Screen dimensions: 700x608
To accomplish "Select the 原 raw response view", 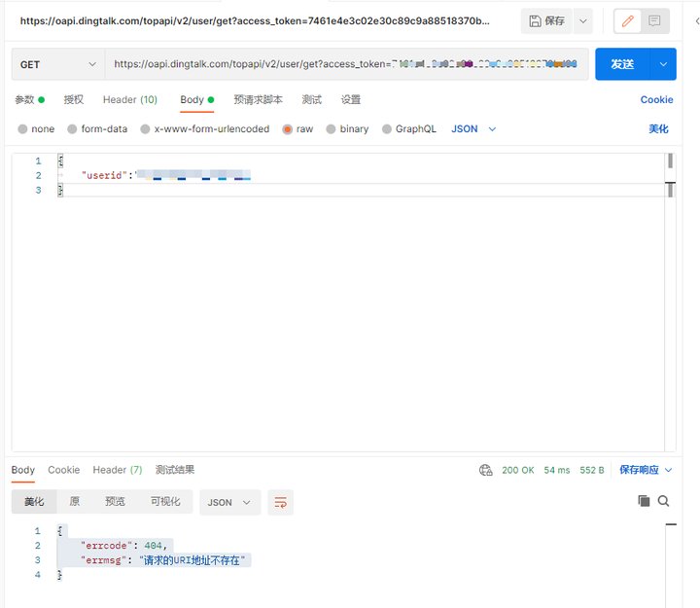I will tap(75, 502).
